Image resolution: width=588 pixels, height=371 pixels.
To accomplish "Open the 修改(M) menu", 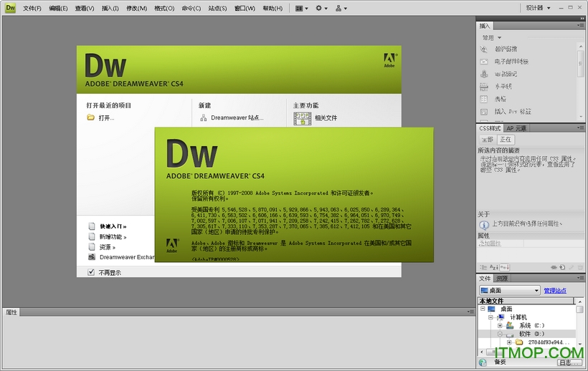I will click(136, 8).
